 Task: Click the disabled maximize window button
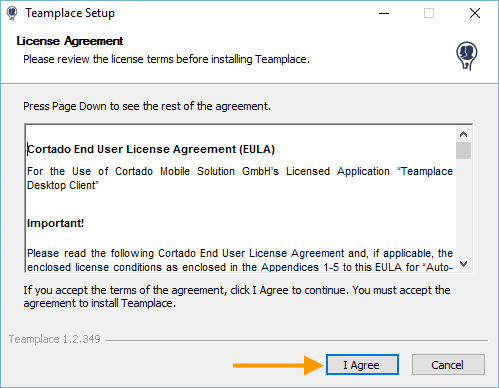(429, 13)
